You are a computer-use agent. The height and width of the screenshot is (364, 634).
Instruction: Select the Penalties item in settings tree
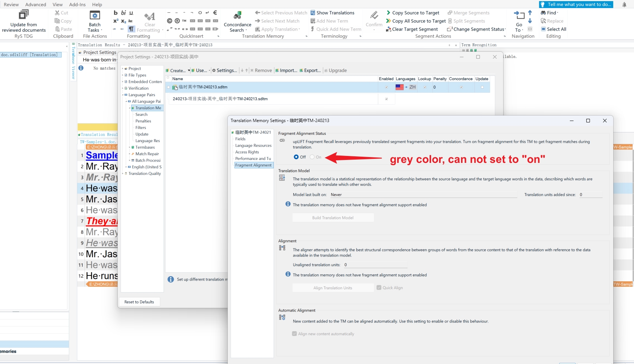point(143,121)
